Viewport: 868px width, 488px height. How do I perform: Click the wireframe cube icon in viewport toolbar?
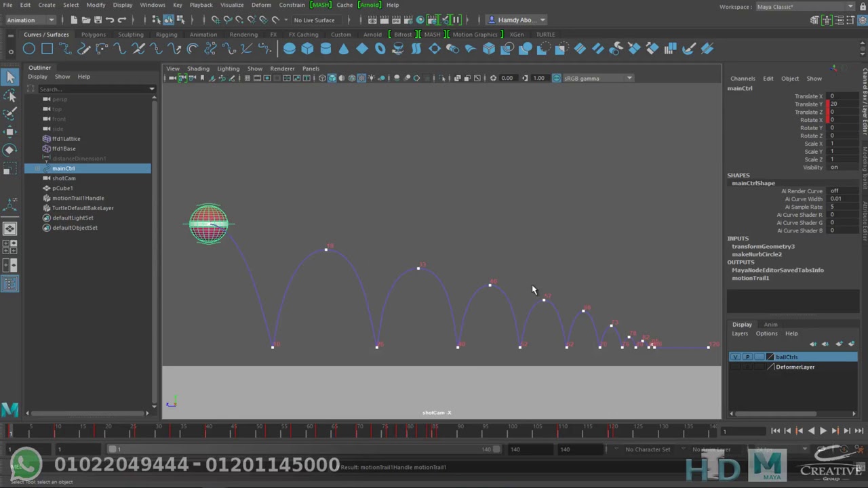[x=322, y=78]
